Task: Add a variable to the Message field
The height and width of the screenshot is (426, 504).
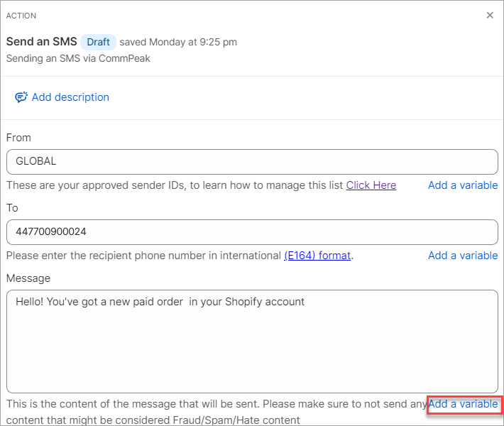Action: [463, 404]
